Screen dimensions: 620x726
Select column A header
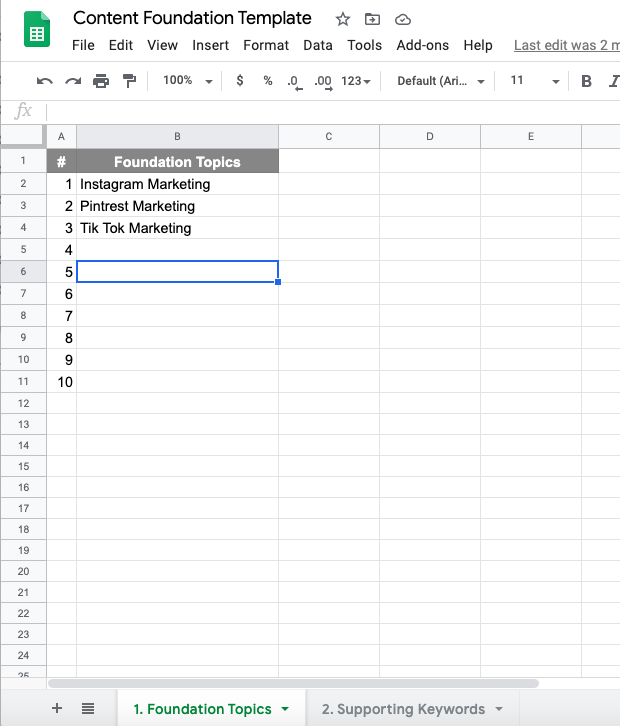point(62,137)
